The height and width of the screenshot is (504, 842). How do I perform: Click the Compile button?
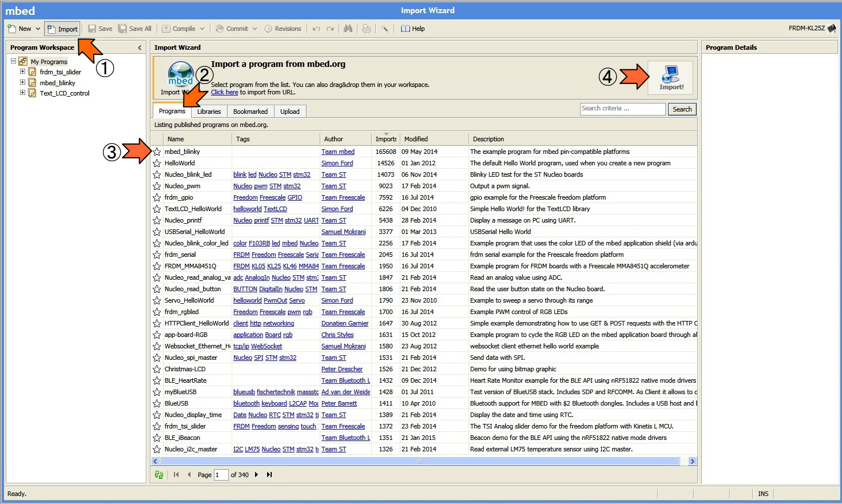tap(178, 29)
